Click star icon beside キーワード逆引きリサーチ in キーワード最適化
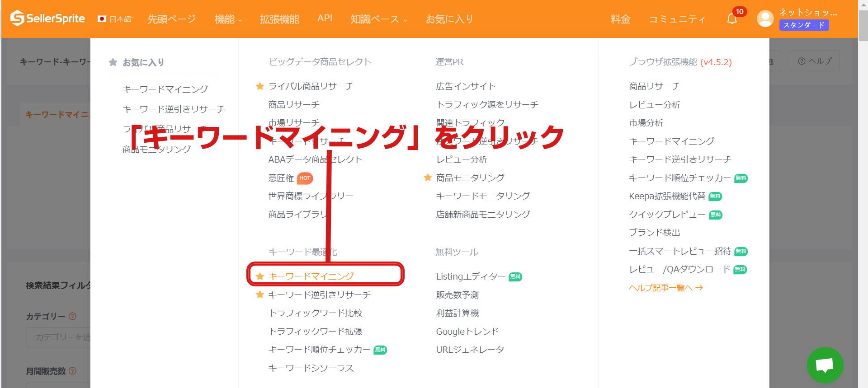Screen dimensions: 868x388 (x=260, y=295)
